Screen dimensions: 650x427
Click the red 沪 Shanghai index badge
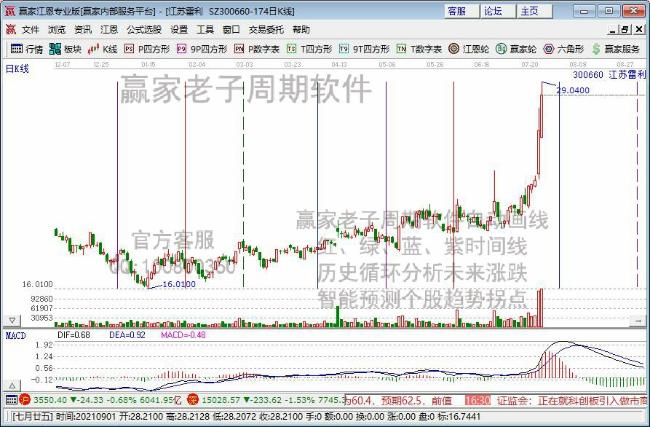[x=24, y=400]
